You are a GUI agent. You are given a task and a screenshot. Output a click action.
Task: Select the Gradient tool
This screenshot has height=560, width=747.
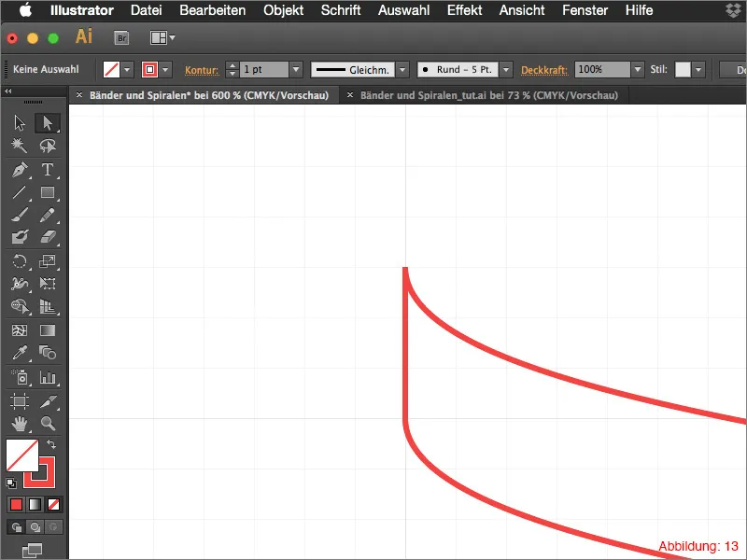48,330
